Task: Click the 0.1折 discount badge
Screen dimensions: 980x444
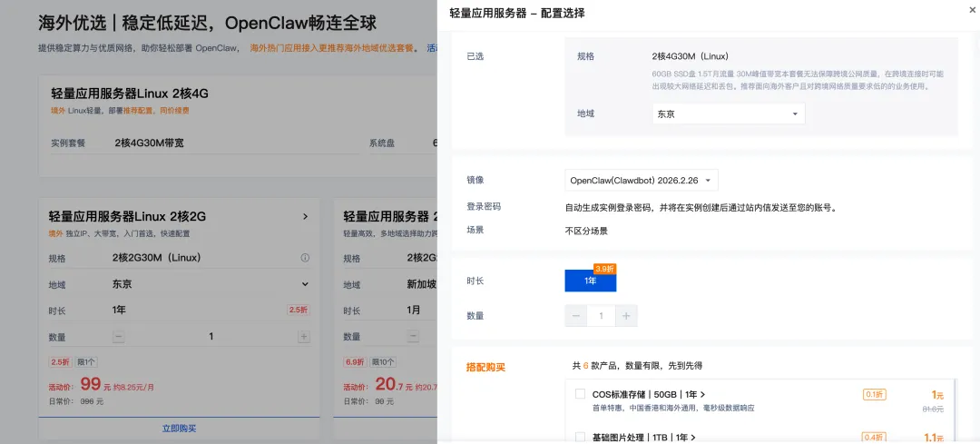Action: [875, 395]
